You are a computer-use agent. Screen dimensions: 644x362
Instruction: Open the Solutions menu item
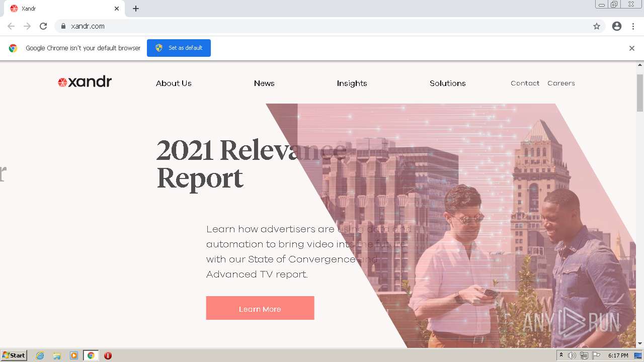(x=448, y=83)
